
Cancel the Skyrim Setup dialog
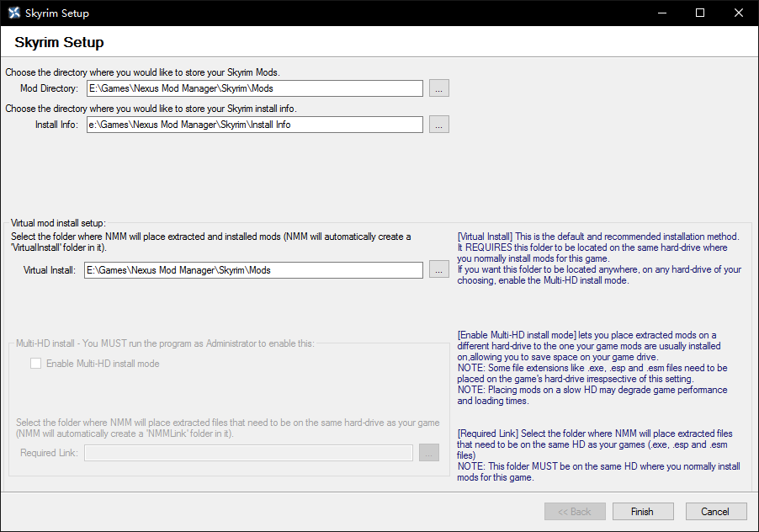tap(715, 512)
